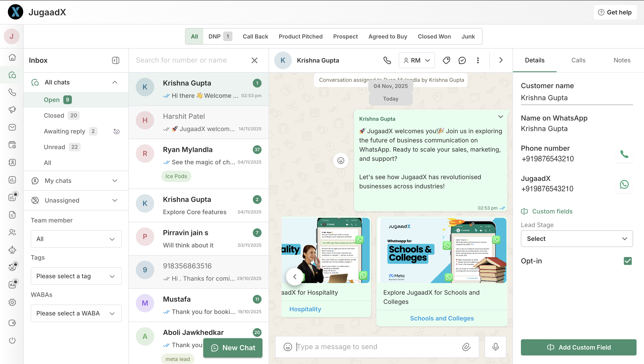Click the attachment paperclip icon
This screenshot has height=364, width=644.
pyautogui.click(x=466, y=347)
